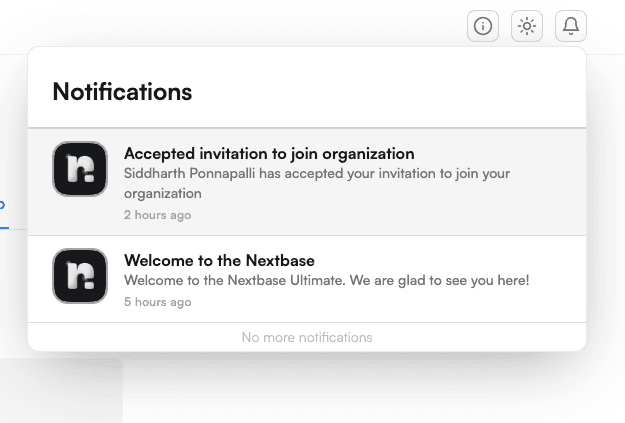Click the gray card area below the notifications panel

coord(60,390)
